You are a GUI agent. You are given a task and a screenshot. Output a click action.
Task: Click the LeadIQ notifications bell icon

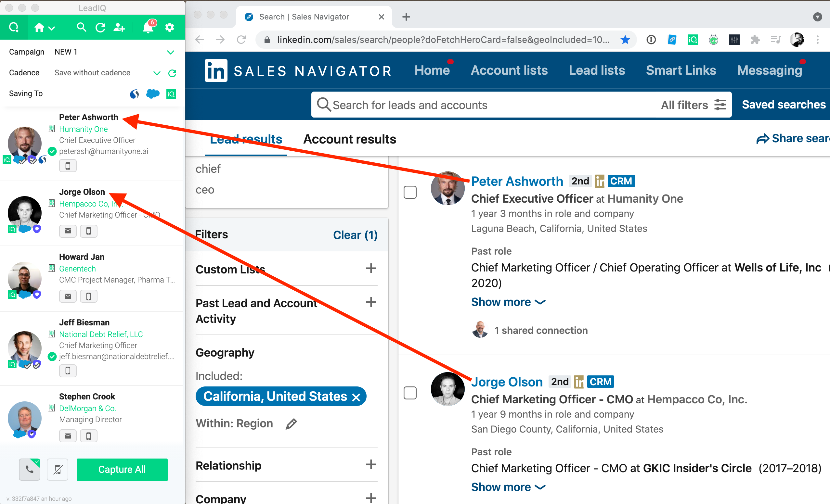click(x=148, y=28)
